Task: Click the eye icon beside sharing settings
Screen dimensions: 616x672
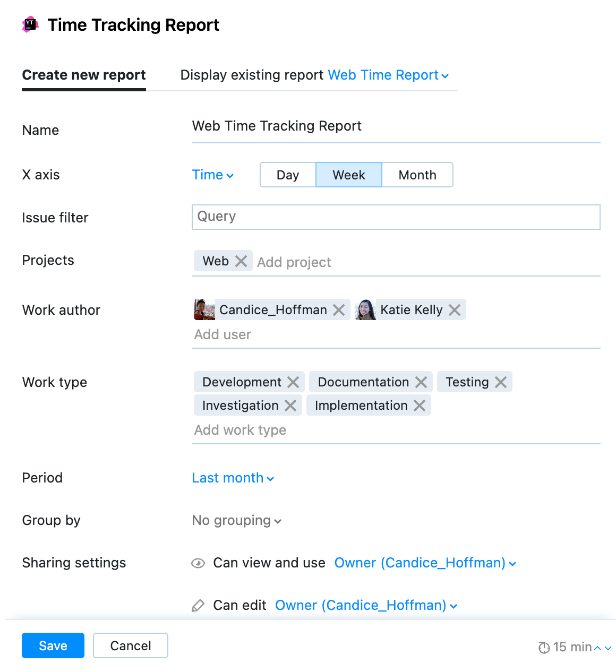Action: click(198, 563)
